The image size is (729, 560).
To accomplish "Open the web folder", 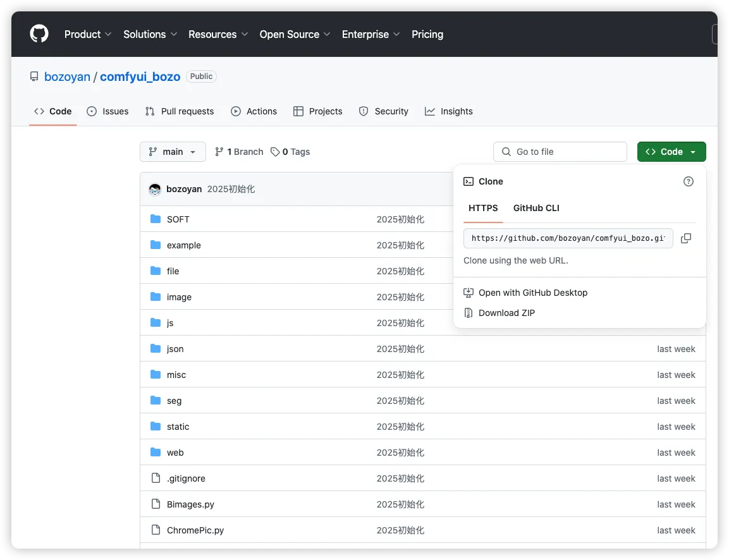I will click(175, 453).
